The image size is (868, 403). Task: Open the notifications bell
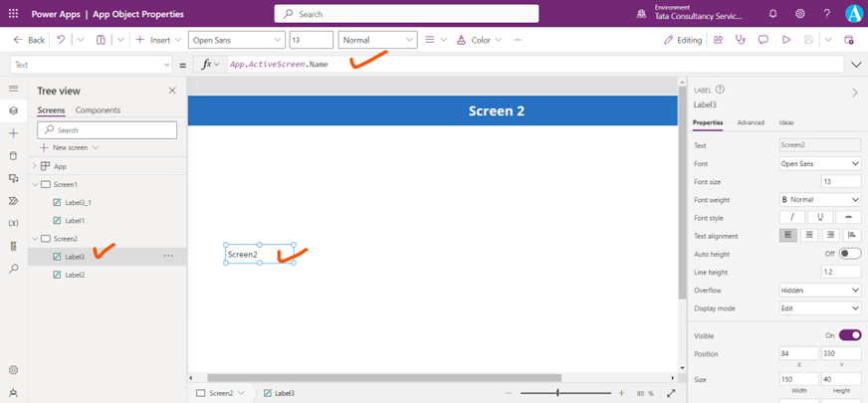click(773, 14)
